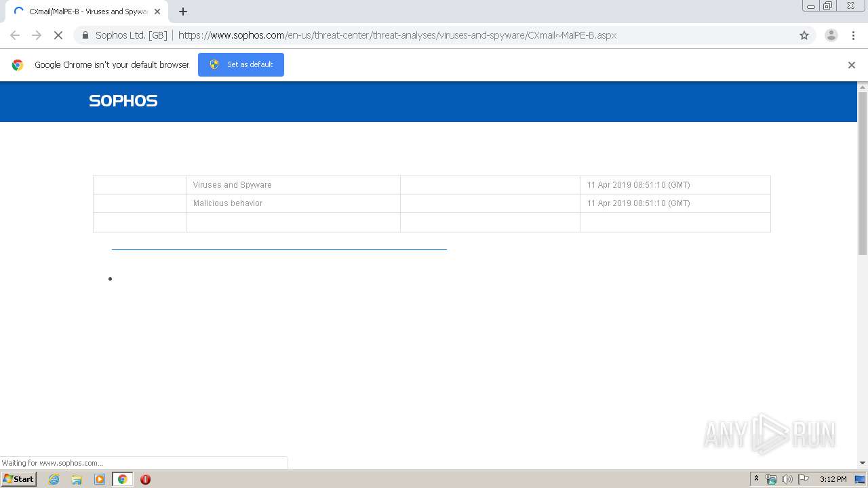Click the timestamp in the Malicious behavior row
This screenshot has width=868, height=488.
pyautogui.click(x=638, y=203)
